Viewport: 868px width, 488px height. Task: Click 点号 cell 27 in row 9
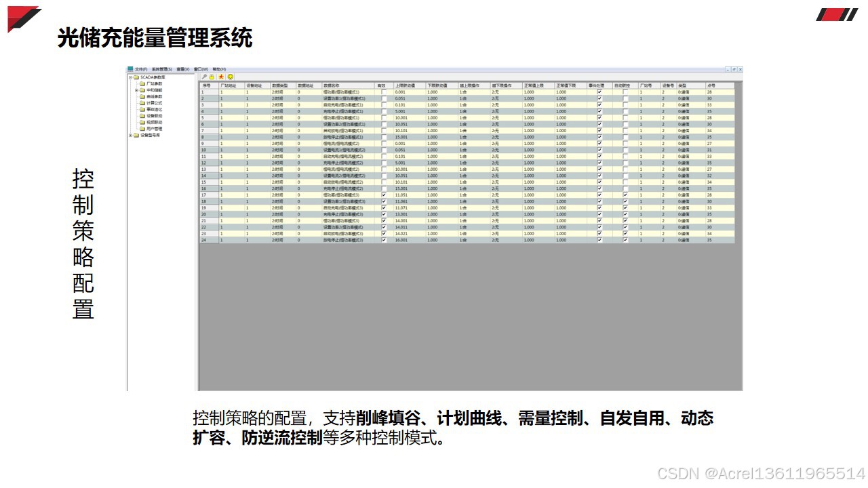tap(720, 144)
